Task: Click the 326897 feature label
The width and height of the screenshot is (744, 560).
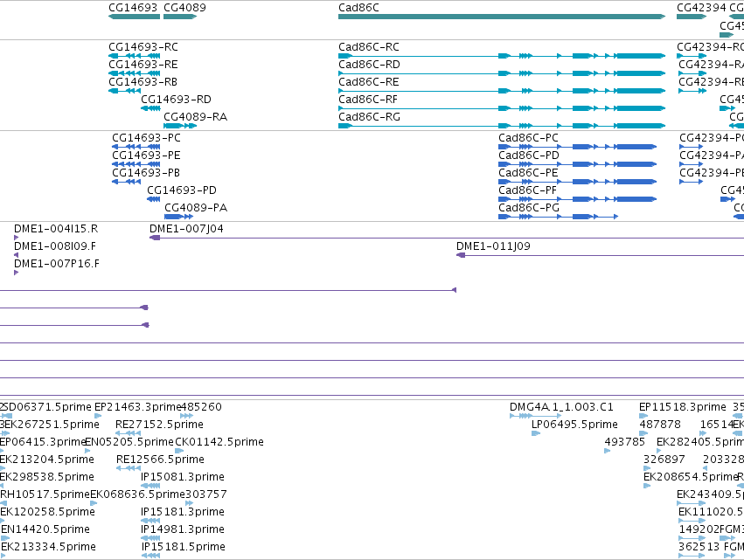Action: [x=664, y=460]
